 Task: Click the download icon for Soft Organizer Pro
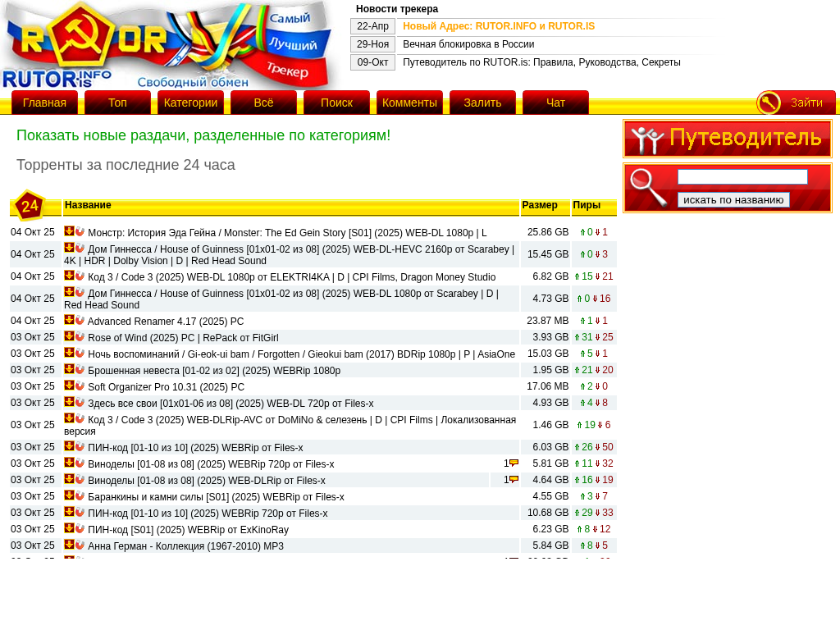point(69,386)
